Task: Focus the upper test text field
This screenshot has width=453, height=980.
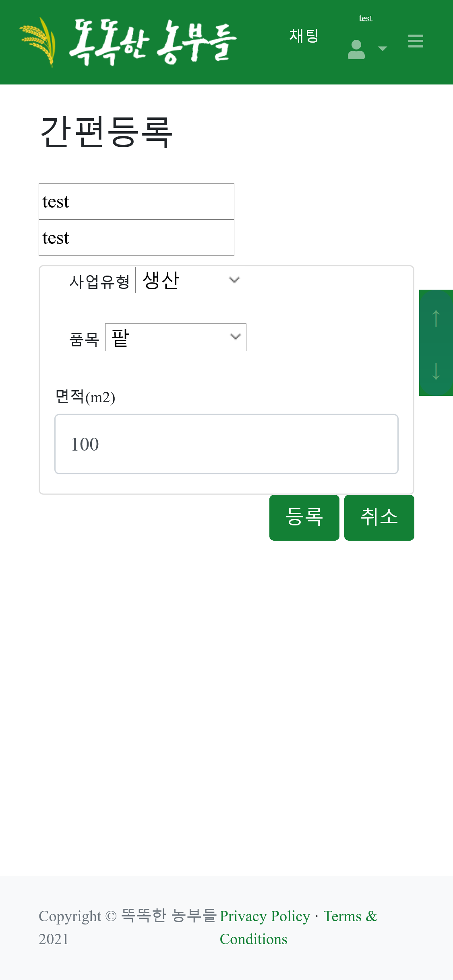Action: click(x=136, y=202)
